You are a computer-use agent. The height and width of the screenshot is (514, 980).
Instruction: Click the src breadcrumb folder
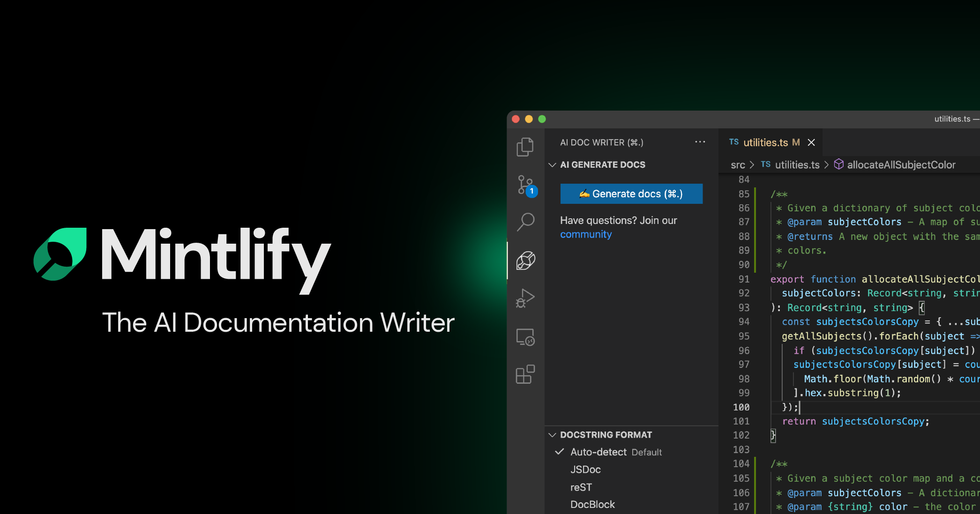738,165
